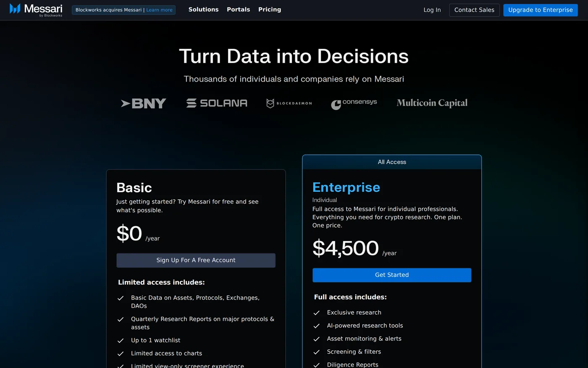Click 'Limited access to charts' text

click(x=166, y=354)
